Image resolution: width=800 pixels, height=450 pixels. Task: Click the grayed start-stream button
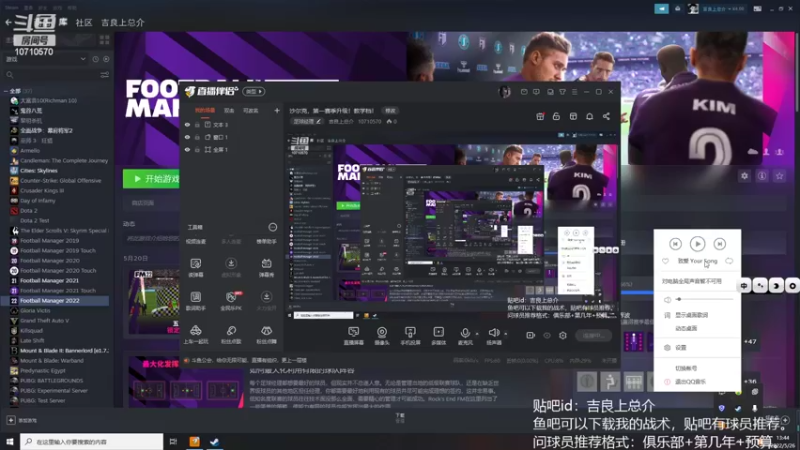(593, 335)
